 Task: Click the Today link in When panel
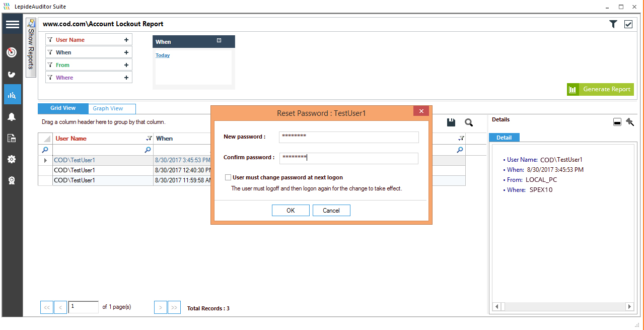[163, 55]
